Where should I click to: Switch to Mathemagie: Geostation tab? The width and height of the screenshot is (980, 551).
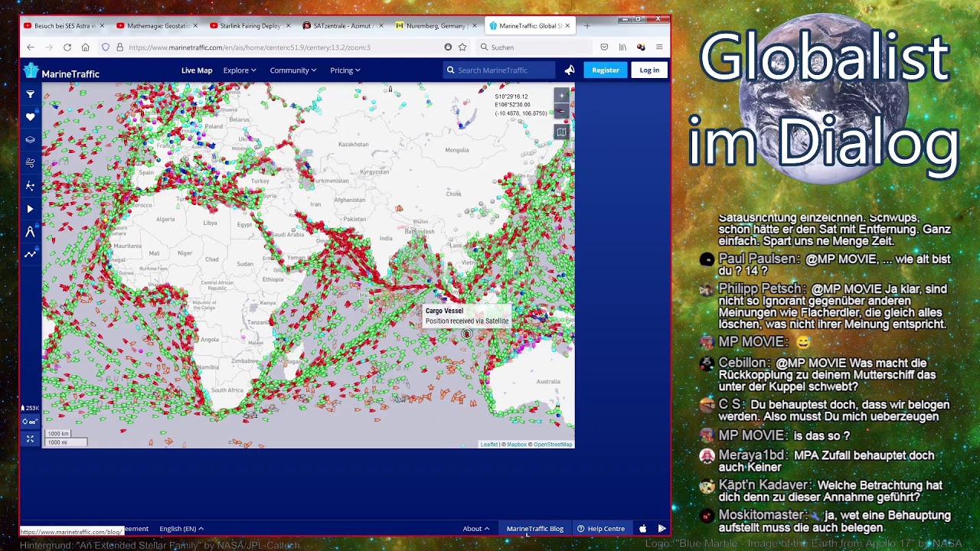(157, 26)
